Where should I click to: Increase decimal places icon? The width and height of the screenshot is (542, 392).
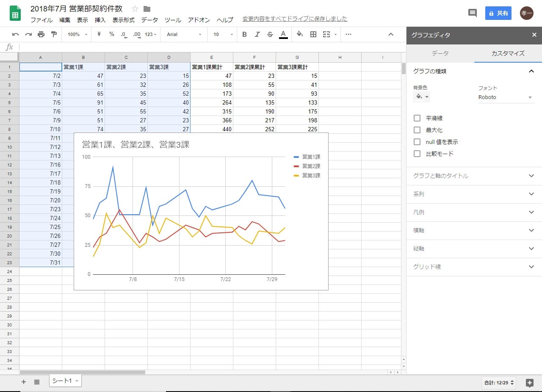click(137, 34)
